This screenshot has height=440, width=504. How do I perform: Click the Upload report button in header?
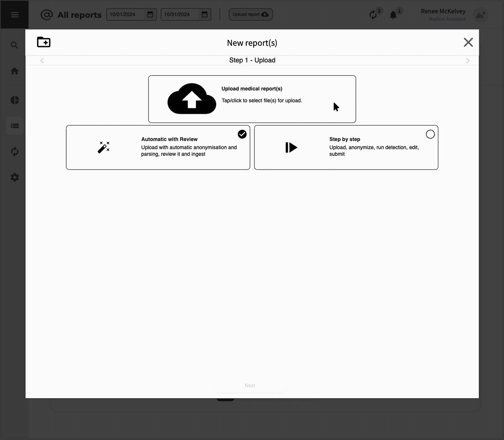click(251, 14)
